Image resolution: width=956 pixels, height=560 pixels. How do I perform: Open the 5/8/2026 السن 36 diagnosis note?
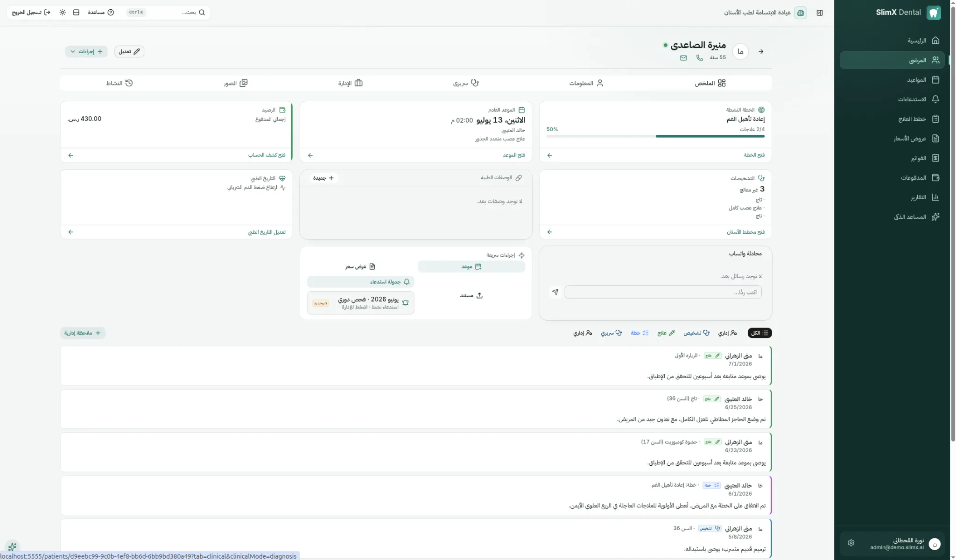tap(416, 539)
